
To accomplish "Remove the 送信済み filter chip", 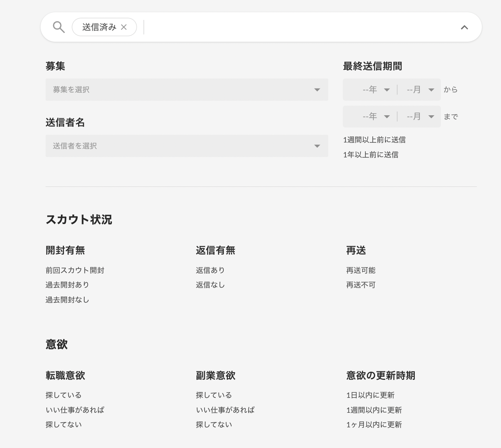I will (123, 27).
